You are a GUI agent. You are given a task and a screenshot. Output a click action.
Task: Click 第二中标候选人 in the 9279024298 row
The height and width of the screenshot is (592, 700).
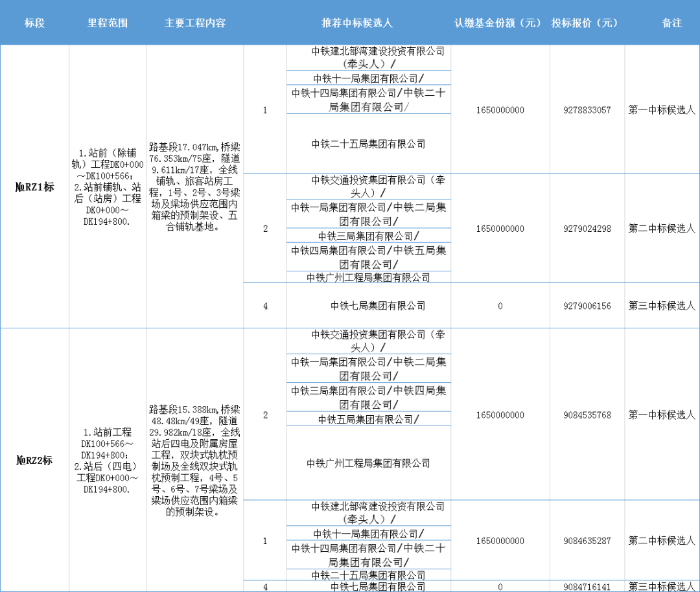tap(662, 229)
